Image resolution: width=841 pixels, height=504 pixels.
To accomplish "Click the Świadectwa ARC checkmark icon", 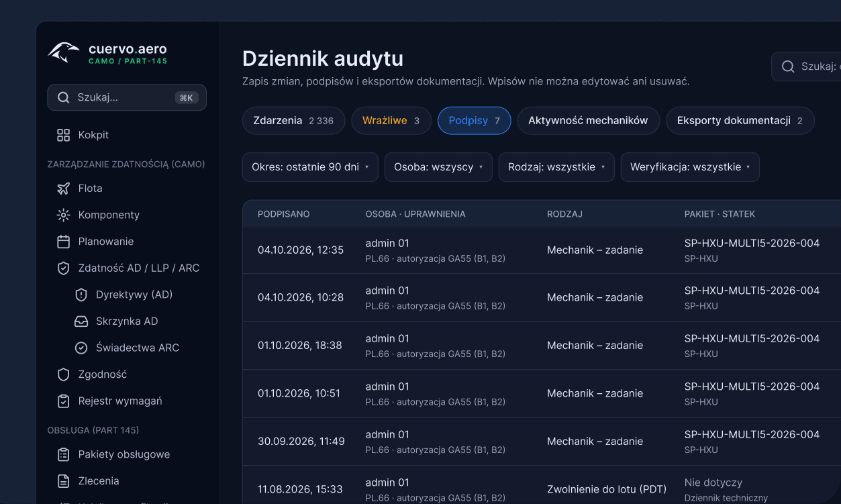I will (x=81, y=348).
